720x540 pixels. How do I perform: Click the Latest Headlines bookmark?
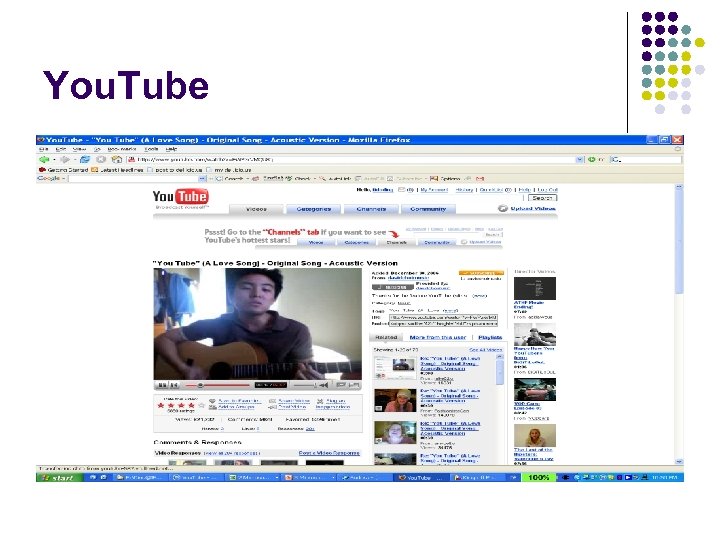(118, 169)
